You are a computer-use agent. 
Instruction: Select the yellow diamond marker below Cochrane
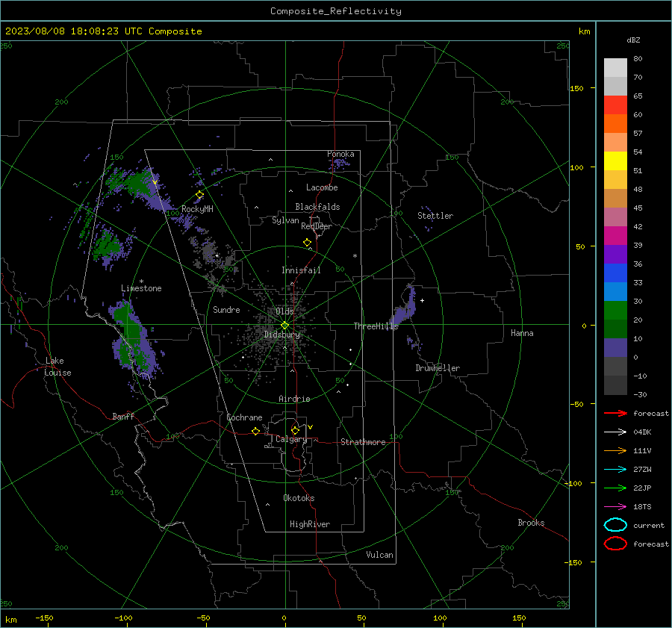coord(256,431)
